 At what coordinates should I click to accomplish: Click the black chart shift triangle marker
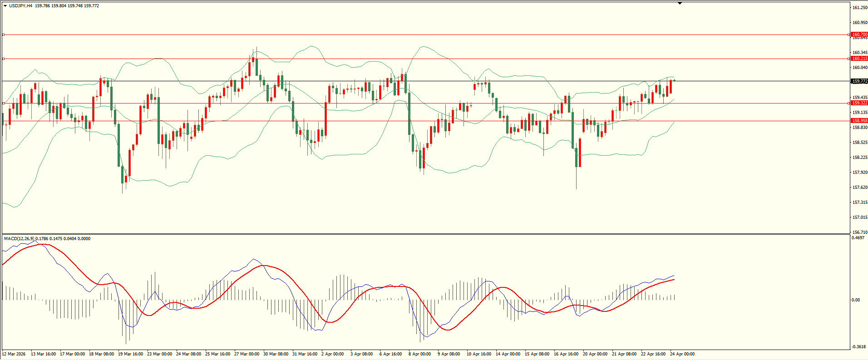[680, 3]
